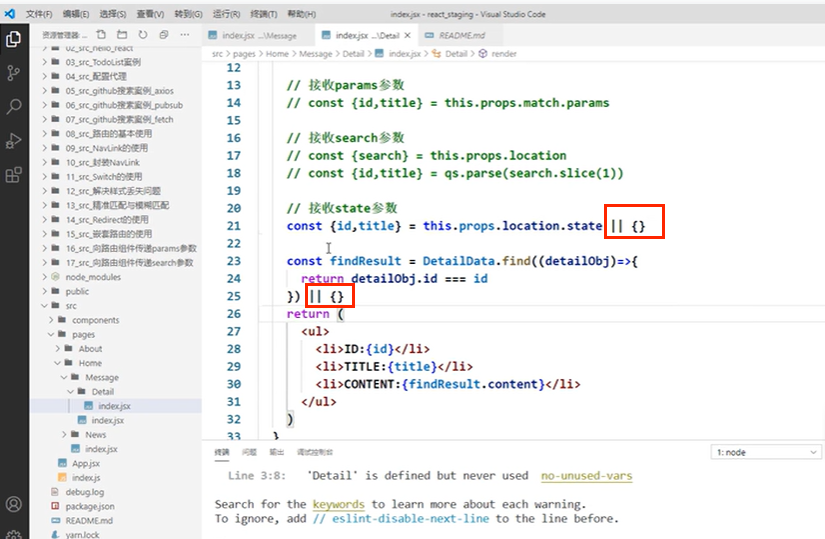Close the index.jsx Detail tab
The image size is (825, 539).
(407, 35)
